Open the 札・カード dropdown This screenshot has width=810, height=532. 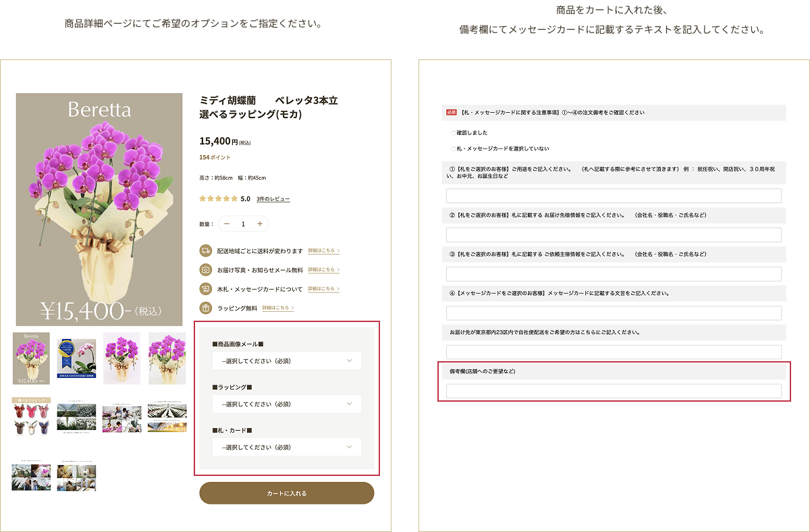[x=286, y=447]
